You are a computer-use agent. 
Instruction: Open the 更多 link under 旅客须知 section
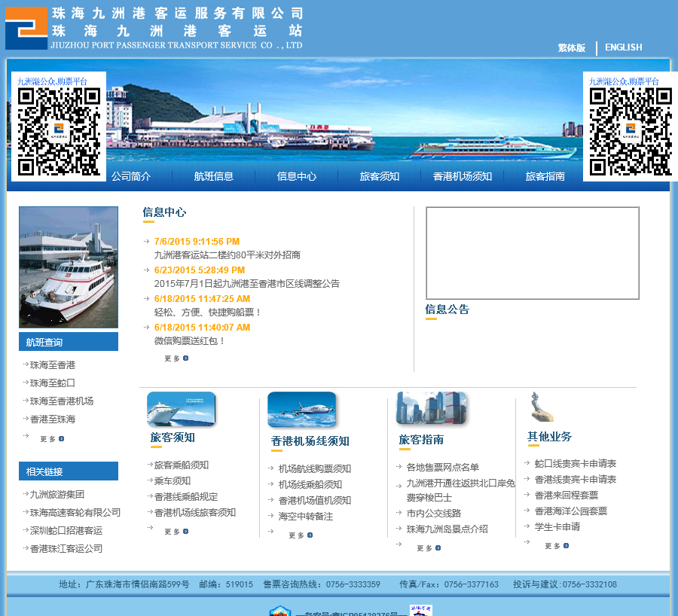click(x=176, y=531)
